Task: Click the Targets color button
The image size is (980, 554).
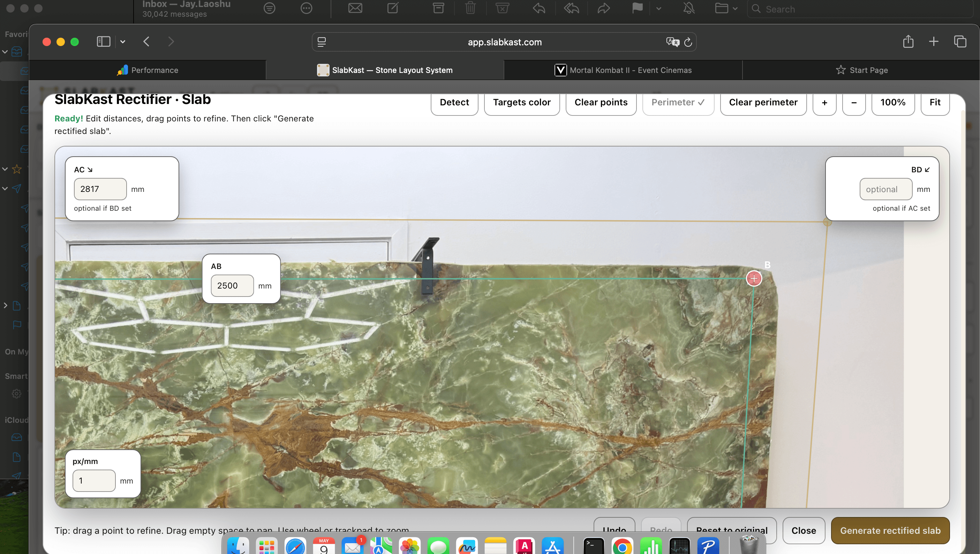Action: point(522,102)
